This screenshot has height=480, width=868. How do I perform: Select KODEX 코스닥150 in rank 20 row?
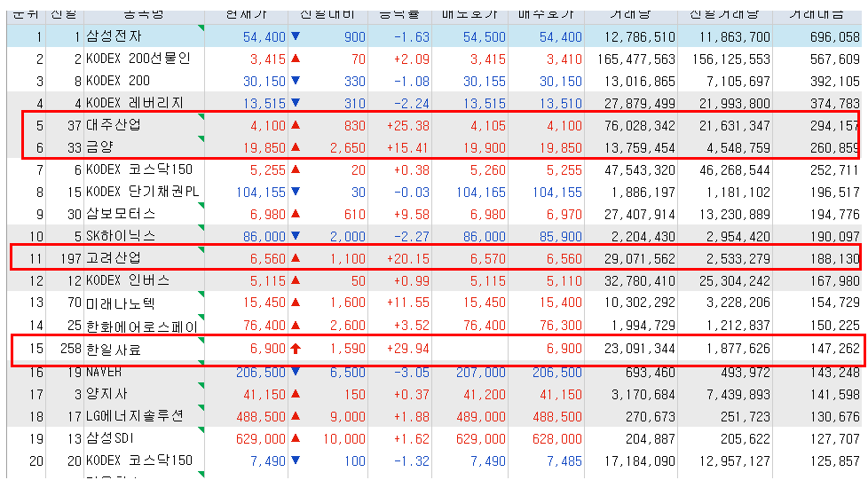pyautogui.click(x=139, y=460)
